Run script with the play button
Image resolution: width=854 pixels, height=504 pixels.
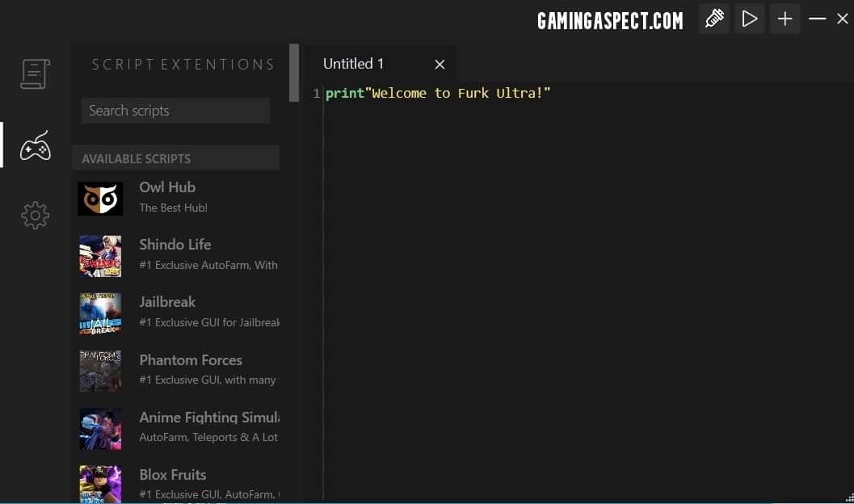750,19
